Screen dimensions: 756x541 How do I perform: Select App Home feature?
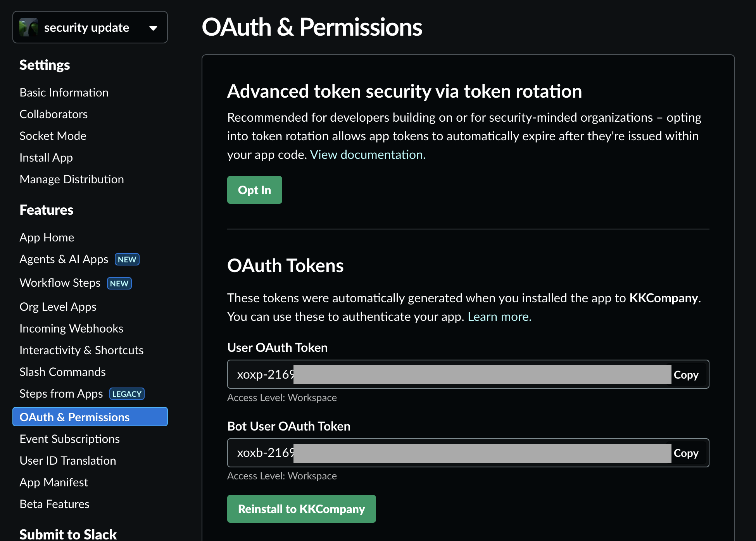tap(47, 238)
